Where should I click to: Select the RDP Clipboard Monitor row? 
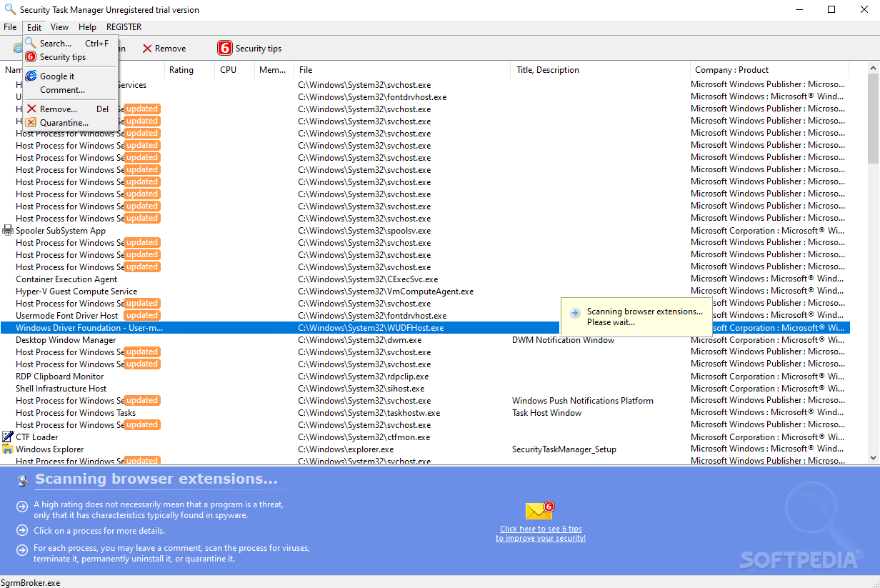[425, 377]
